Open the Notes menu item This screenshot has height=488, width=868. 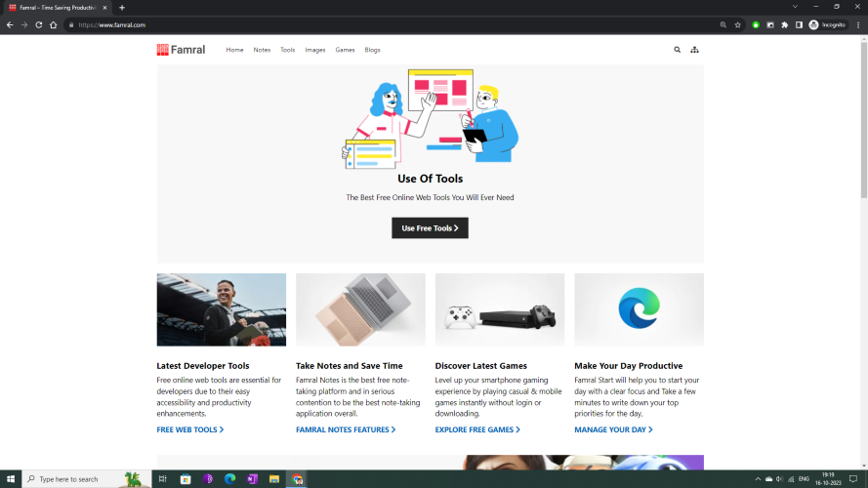pos(262,50)
